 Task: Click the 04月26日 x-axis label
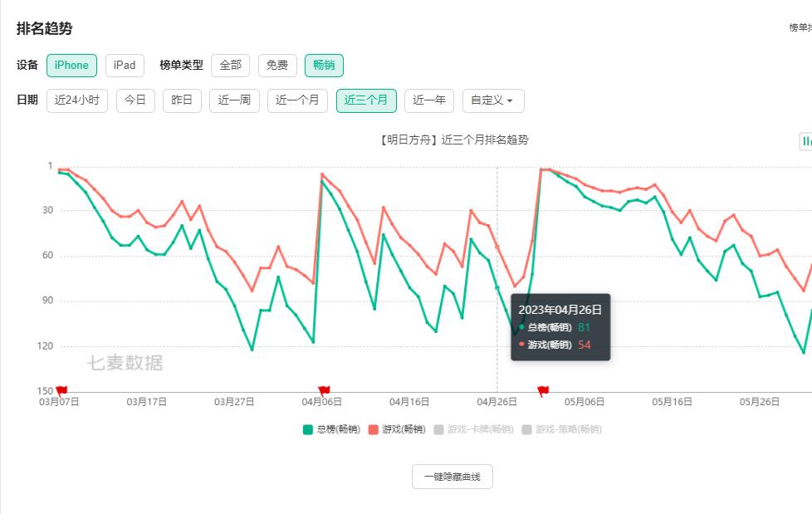(x=496, y=402)
